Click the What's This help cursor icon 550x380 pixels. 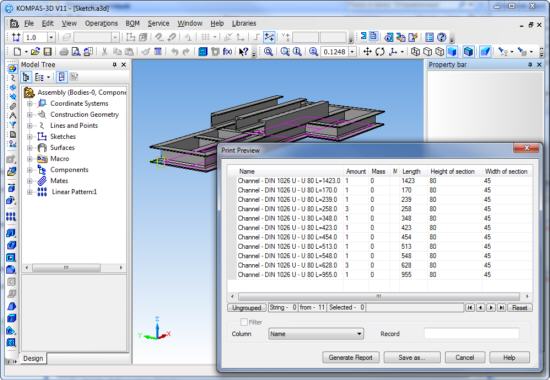[243, 52]
